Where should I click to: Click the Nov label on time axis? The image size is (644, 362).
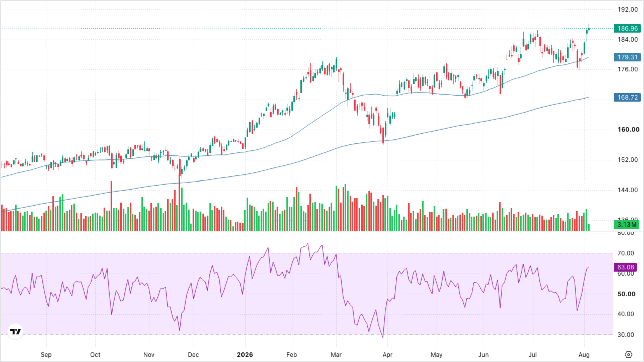tap(149, 355)
